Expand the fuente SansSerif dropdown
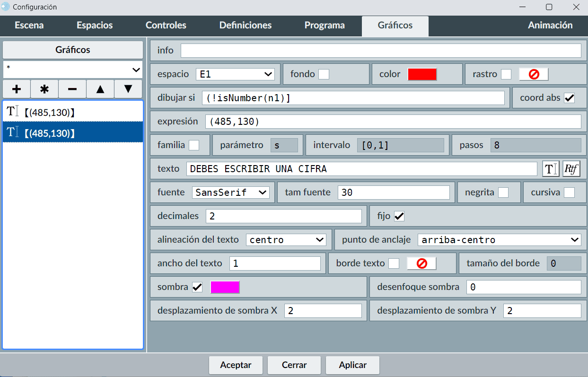Image resolution: width=588 pixels, height=377 pixels. tap(231, 193)
